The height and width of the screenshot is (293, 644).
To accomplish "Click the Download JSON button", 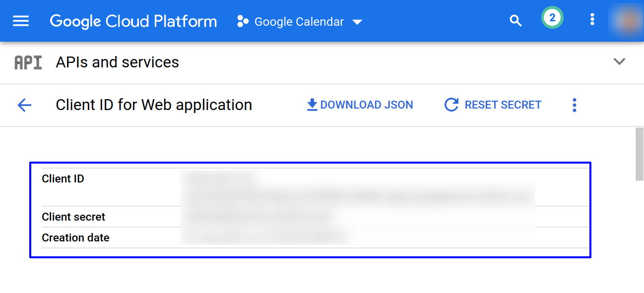I will (x=360, y=105).
